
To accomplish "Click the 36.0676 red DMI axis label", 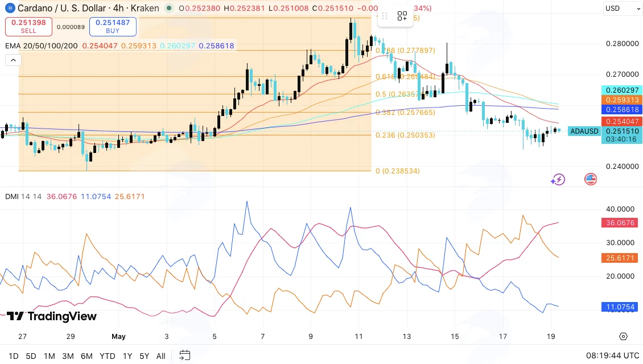I will pos(620,222).
